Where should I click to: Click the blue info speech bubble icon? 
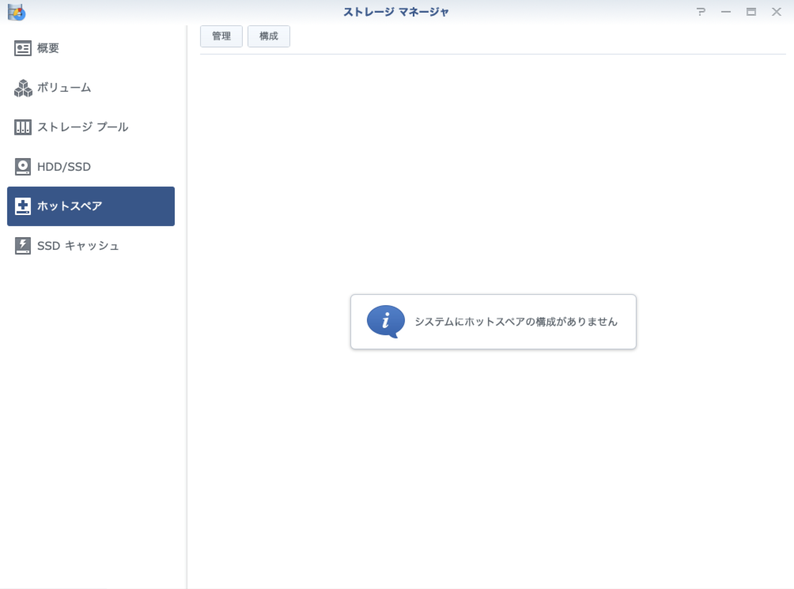pyautogui.click(x=385, y=322)
